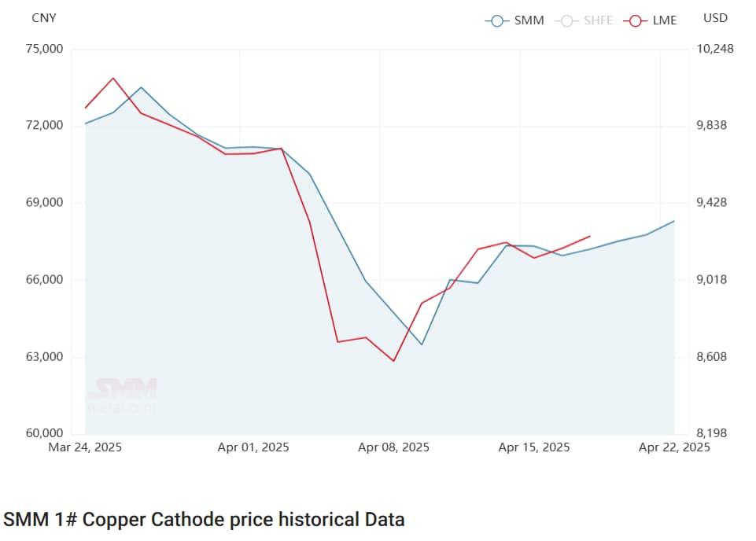The image size is (756, 541).
Task: Click the last SMM point at Apr 22
Action: [674, 221]
